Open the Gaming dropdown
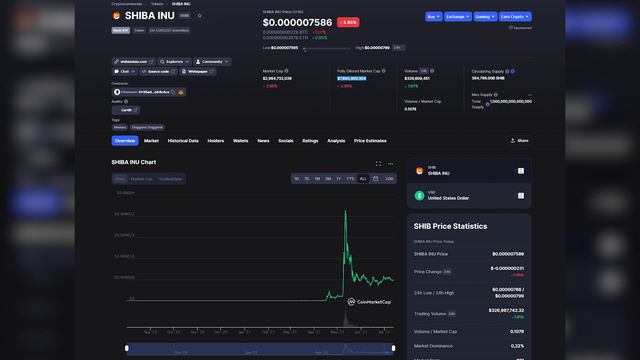 [x=485, y=17]
